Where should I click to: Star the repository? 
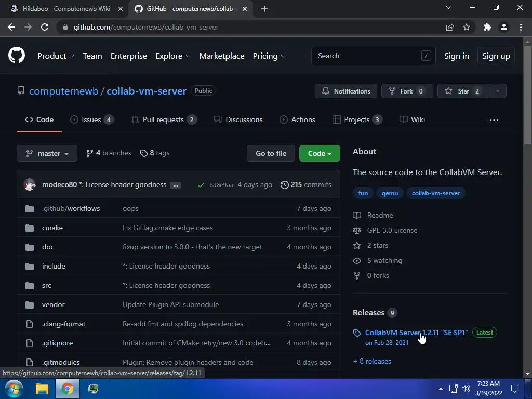tap(463, 91)
